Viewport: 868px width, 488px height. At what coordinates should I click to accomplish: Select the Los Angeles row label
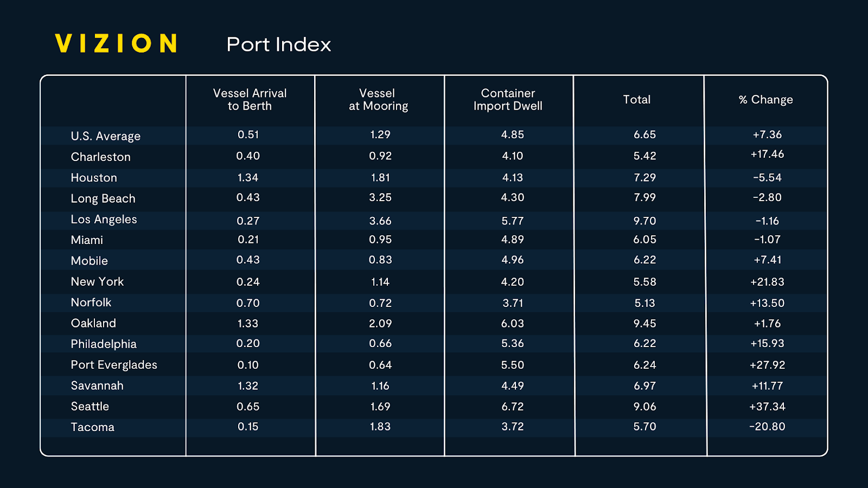click(x=104, y=219)
